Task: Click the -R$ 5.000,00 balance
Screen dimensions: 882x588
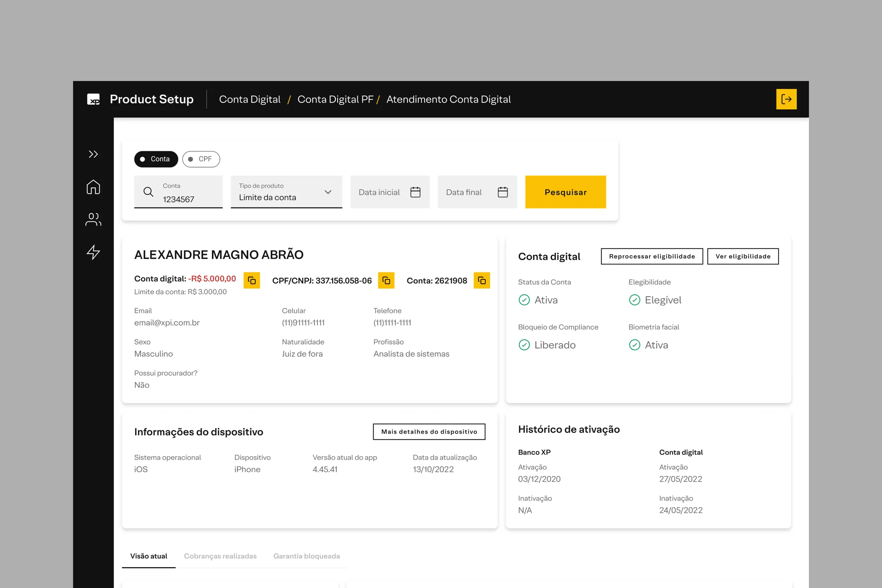Action: (x=212, y=279)
